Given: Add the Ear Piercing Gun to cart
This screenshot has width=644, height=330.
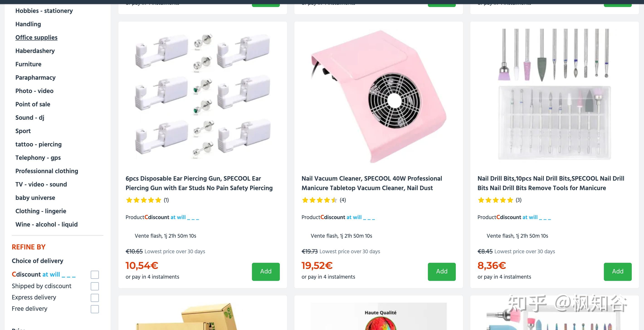Looking at the screenshot, I should point(266,272).
